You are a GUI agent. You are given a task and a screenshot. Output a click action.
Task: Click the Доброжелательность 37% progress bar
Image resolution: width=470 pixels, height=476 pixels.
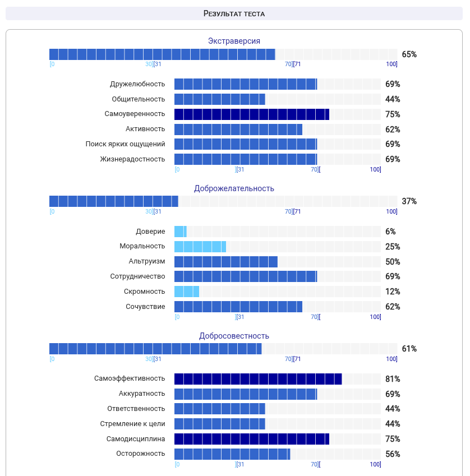(x=223, y=202)
